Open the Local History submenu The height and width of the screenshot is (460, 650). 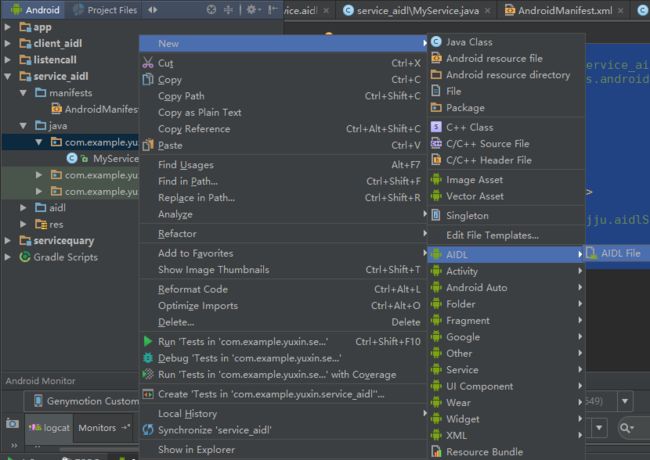coord(283,414)
